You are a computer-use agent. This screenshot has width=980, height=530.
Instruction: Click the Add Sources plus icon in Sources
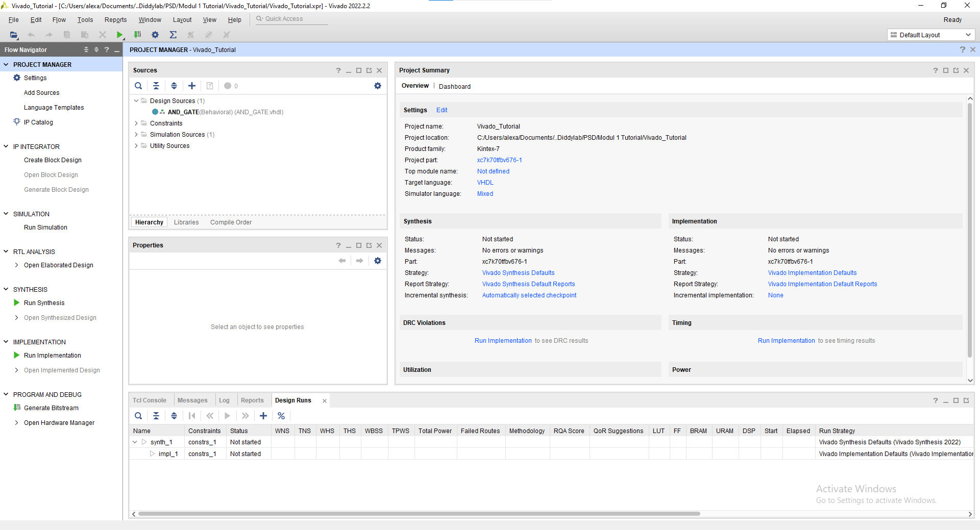pos(192,86)
